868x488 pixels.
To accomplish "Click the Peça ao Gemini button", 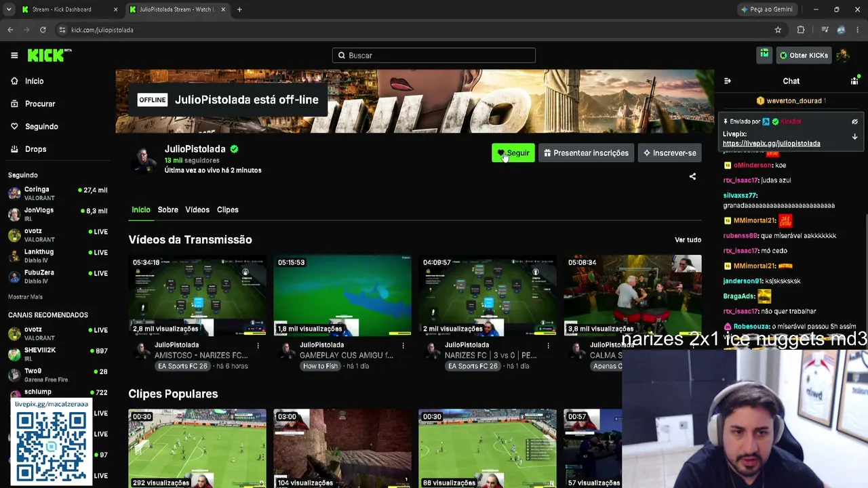I will click(x=767, y=9).
